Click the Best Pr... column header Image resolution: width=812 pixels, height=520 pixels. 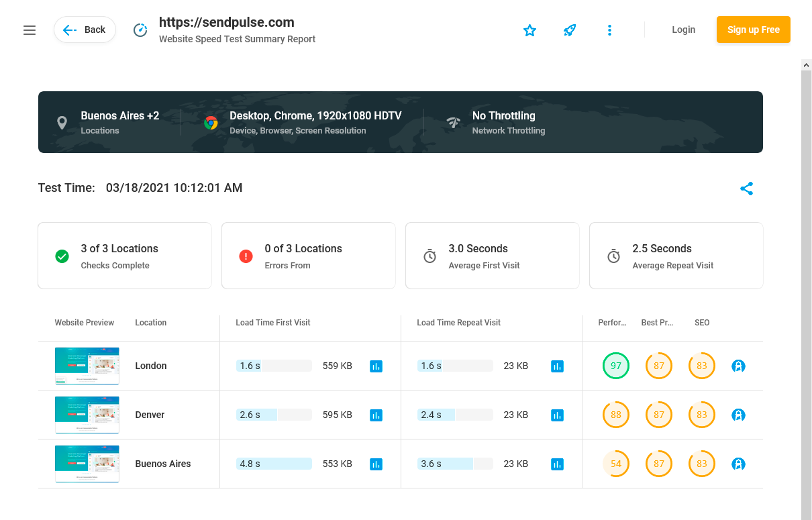pyautogui.click(x=657, y=323)
